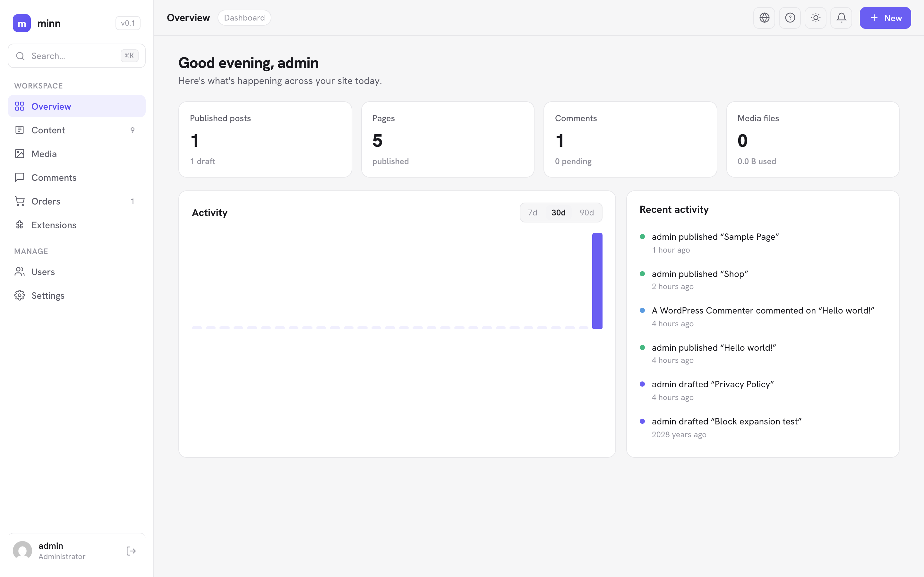The image size is (924, 577).
Task: Open the help question-mark icon
Action: pyautogui.click(x=790, y=18)
